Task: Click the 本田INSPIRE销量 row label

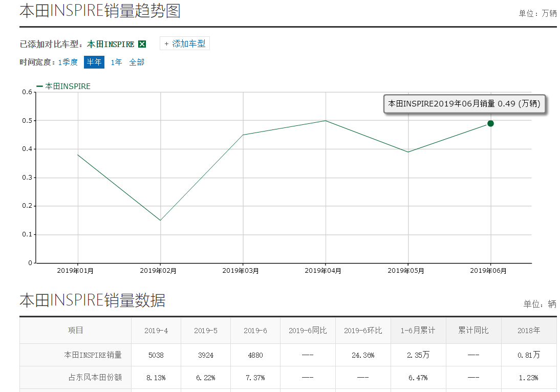Action: (93, 355)
